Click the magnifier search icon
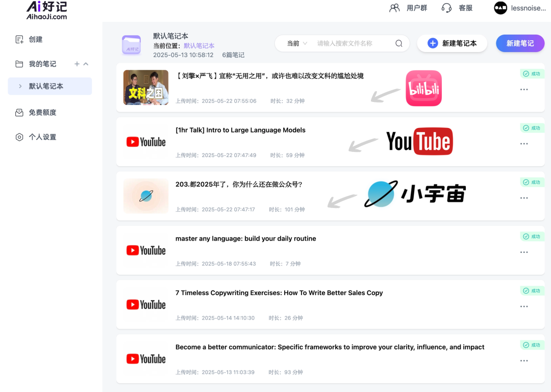The width and height of the screenshot is (551, 392). coord(399,43)
